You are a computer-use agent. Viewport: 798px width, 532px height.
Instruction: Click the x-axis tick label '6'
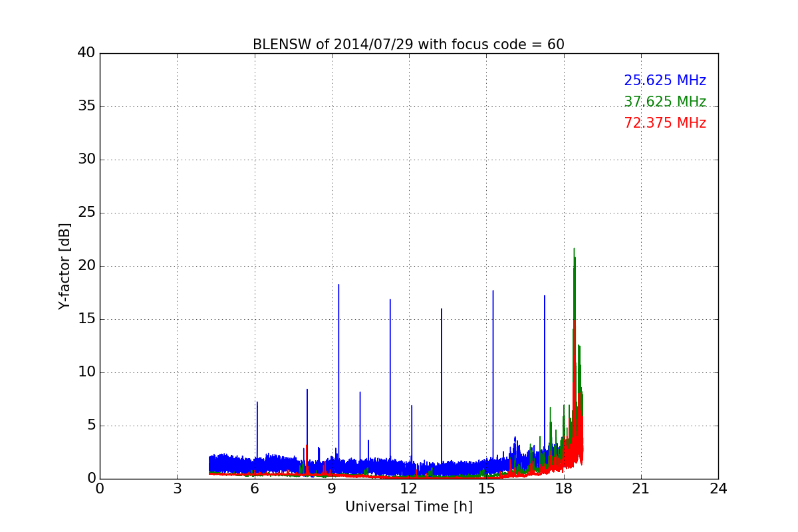[255, 489]
